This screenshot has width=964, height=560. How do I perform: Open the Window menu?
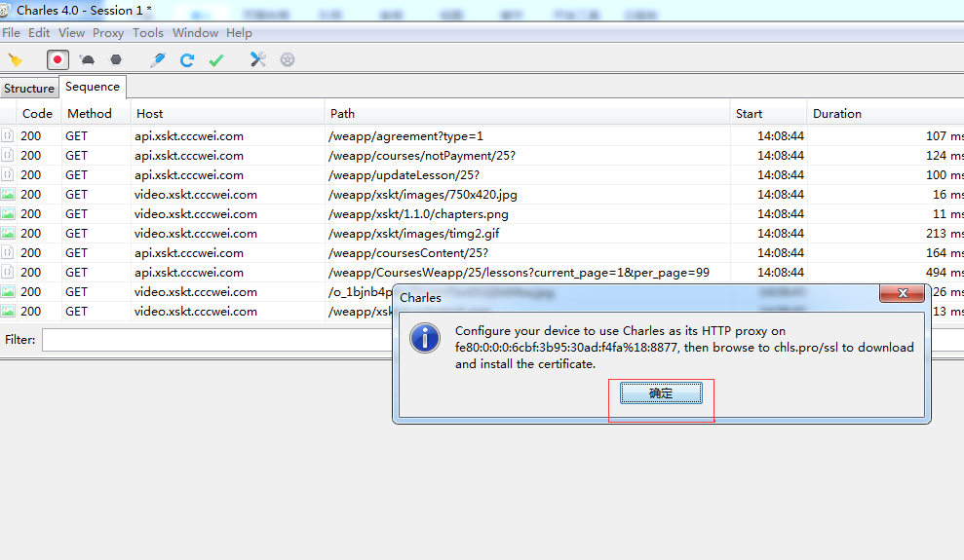pos(195,33)
